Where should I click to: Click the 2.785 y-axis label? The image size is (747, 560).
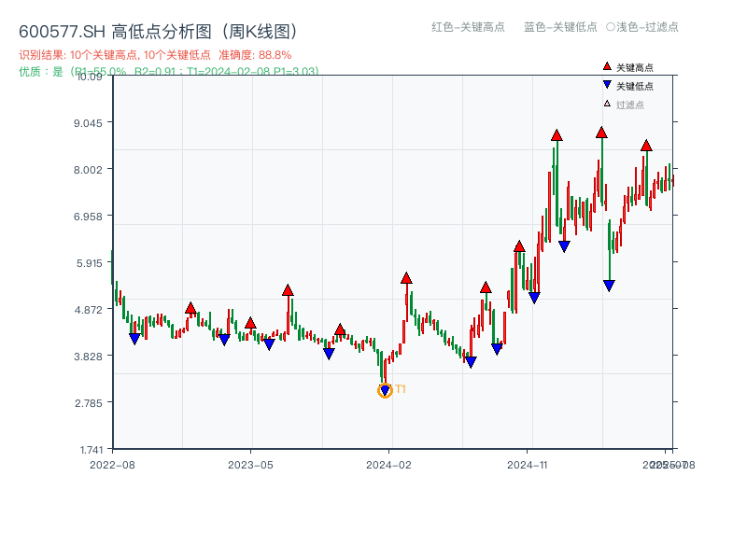tap(88, 403)
